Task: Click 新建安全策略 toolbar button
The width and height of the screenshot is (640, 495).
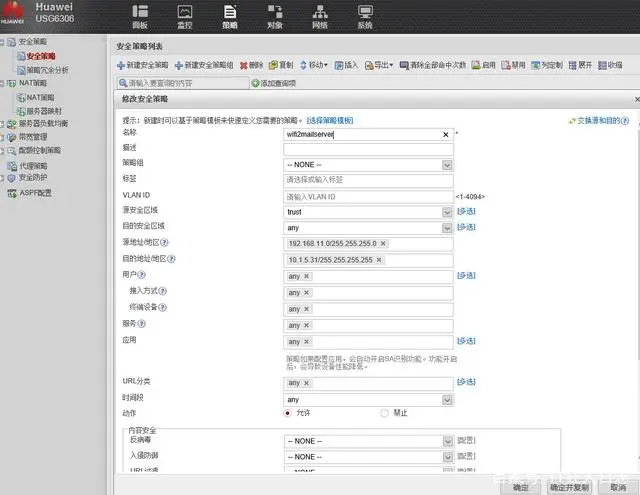Action: [x=142, y=65]
